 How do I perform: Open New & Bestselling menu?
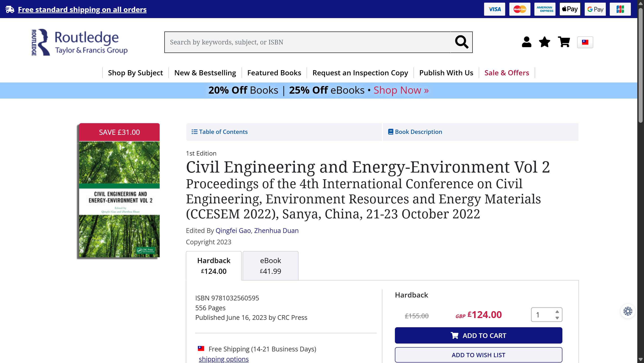coord(205,73)
